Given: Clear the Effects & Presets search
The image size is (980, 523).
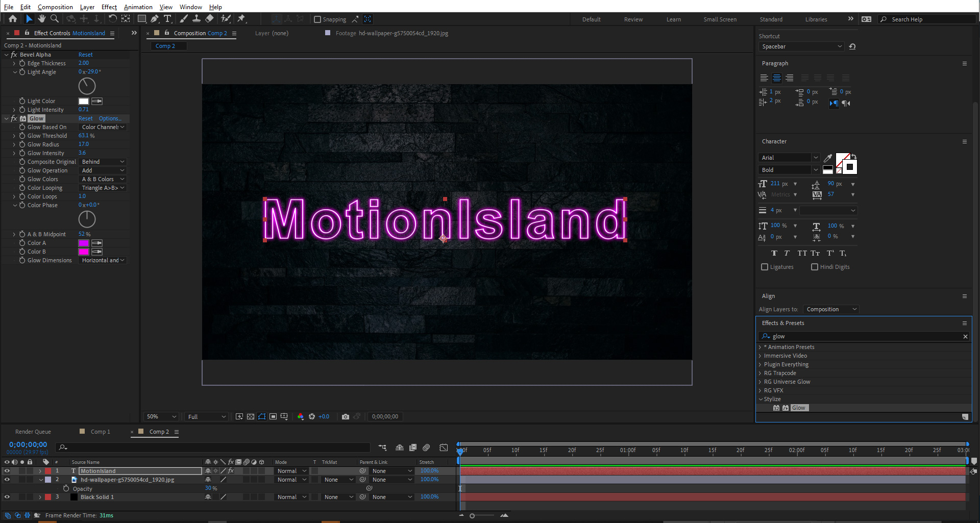Looking at the screenshot, I should pyautogui.click(x=965, y=336).
